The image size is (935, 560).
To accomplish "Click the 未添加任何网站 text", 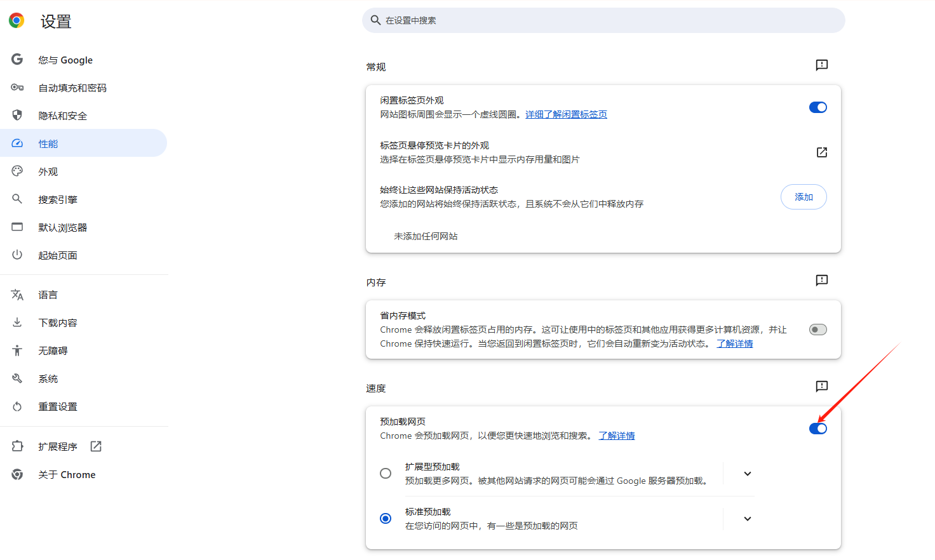I will [x=426, y=236].
